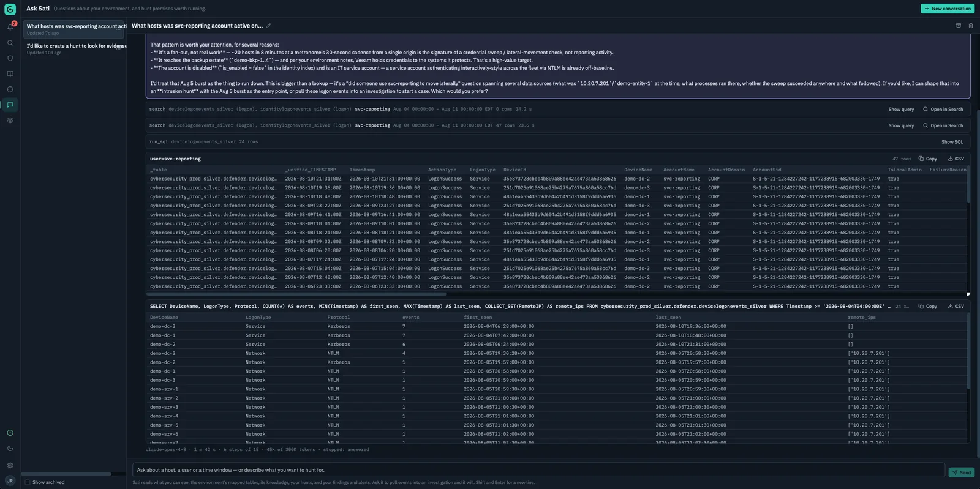Click the remote_ips column header
Viewport: 980px width, 489px height.
862,318
